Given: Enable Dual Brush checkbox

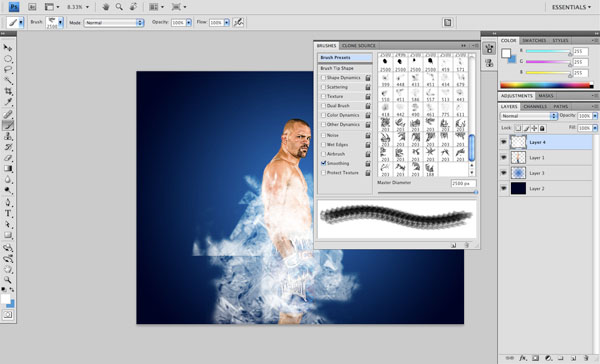Looking at the screenshot, I should coord(323,106).
